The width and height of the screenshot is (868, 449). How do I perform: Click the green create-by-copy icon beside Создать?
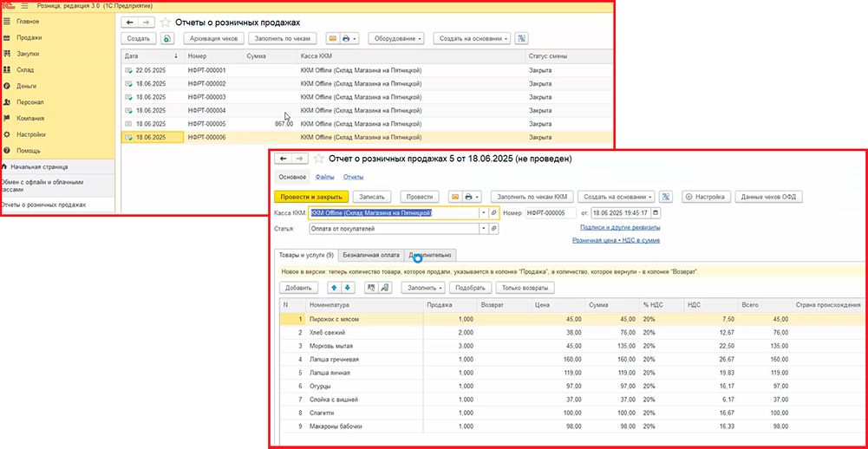[167, 38]
